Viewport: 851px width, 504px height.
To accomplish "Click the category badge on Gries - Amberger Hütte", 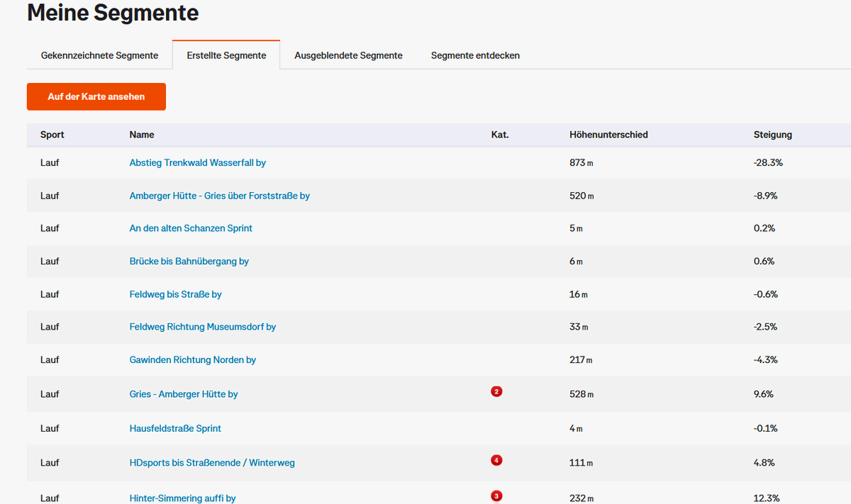I will click(x=496, y=391).
